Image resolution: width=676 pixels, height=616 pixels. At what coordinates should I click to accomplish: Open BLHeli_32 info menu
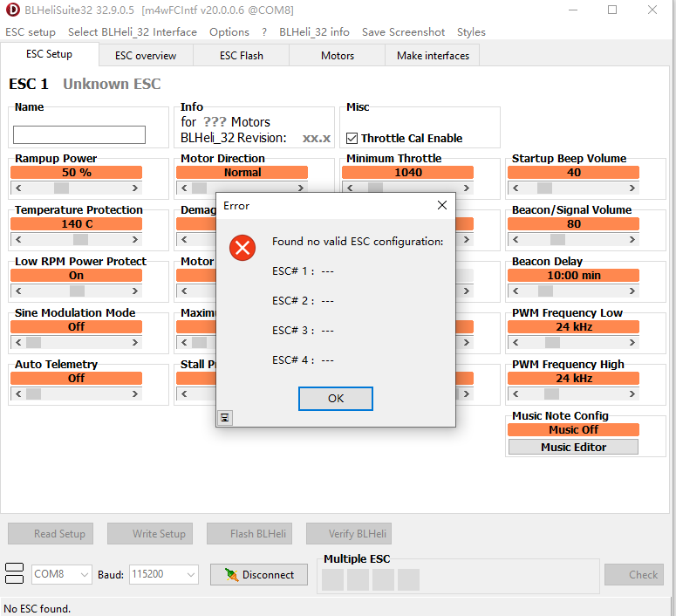pos(314,32)
